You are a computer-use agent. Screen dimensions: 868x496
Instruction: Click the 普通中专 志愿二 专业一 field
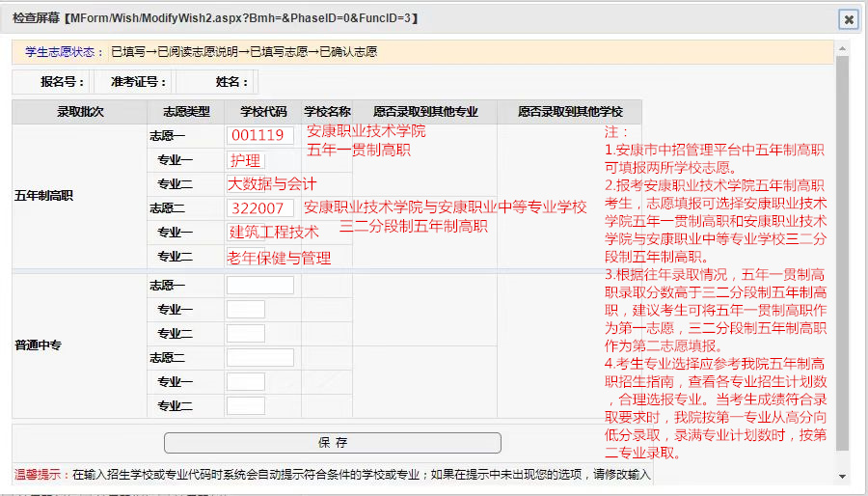pos(245,382)
